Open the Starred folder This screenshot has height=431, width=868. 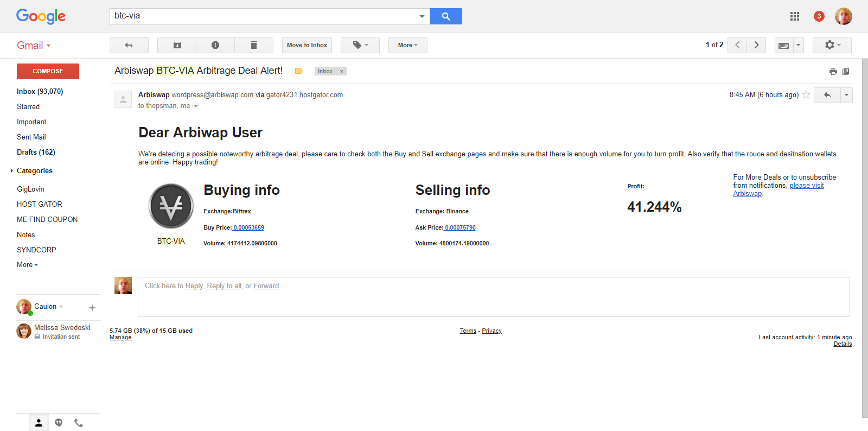(28, 107)
